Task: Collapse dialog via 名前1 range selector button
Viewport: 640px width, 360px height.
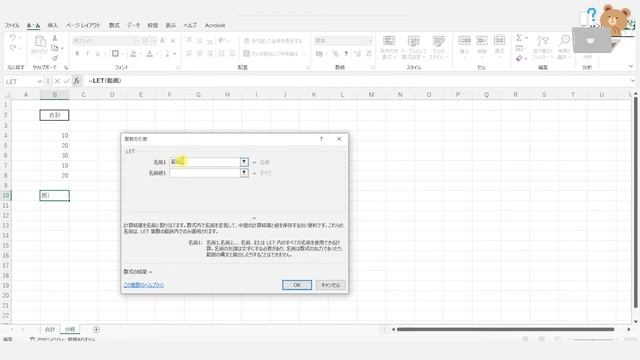Action: pos(244,162)
